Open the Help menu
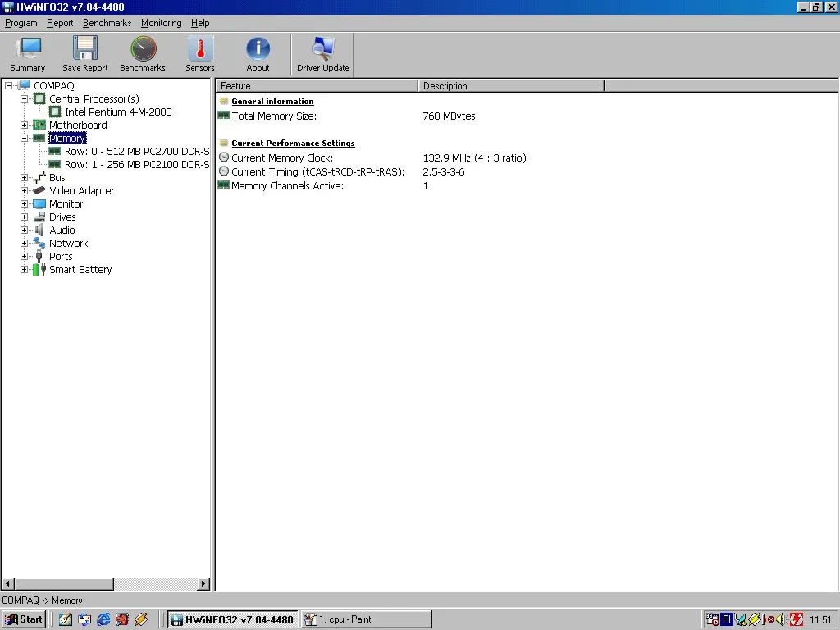Image resolution: width=840 pixels, height=630 pixels. pyautogui.click(x=200, y=23)
